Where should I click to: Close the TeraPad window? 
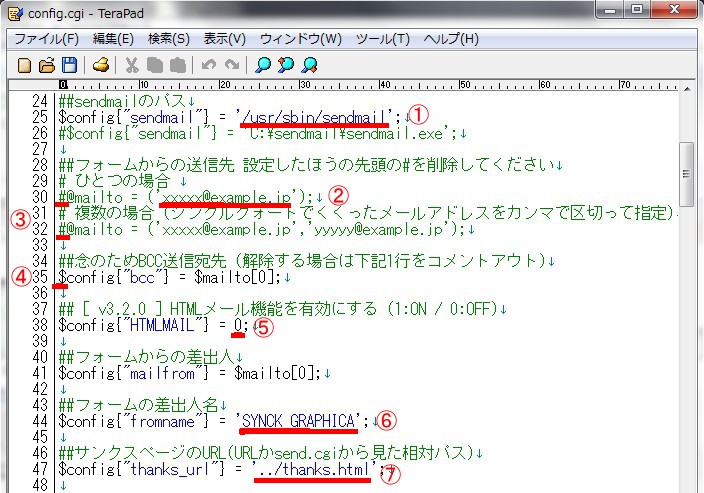[674, 10]
